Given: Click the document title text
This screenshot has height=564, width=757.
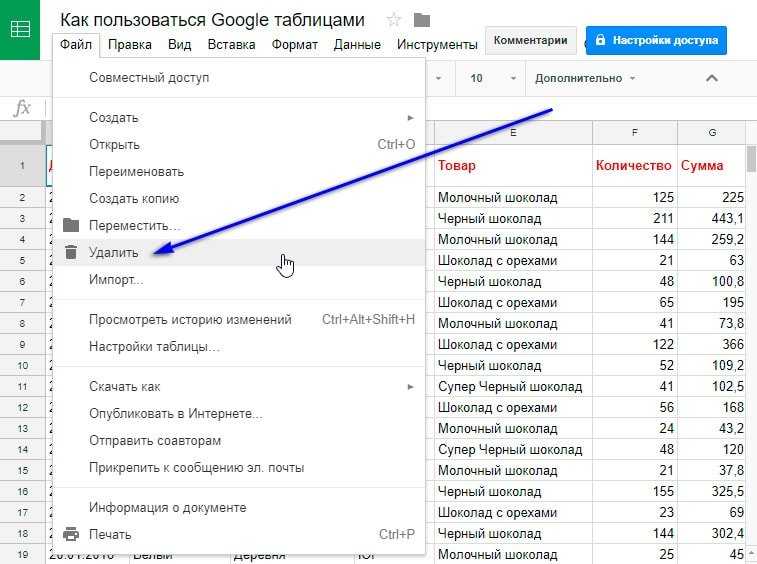Looking at the screenshot, I should pyautogui.click(x=212, y=20).
